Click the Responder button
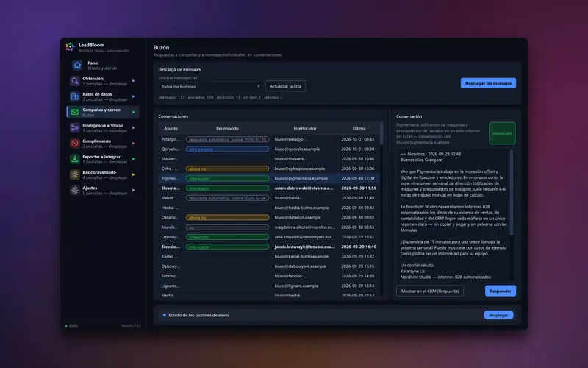The image size is (588, 368). pos(501,291)
